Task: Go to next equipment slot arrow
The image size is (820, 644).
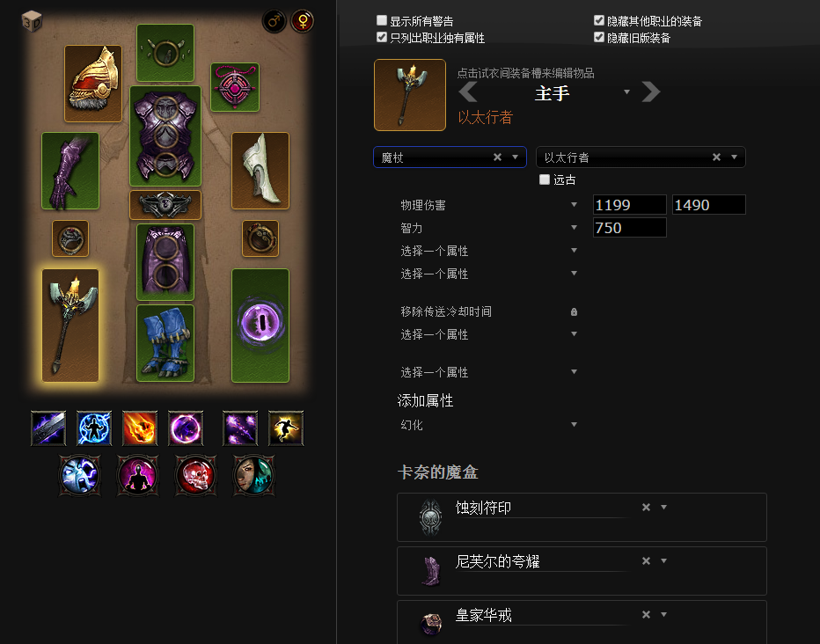Action: [651, 92]
